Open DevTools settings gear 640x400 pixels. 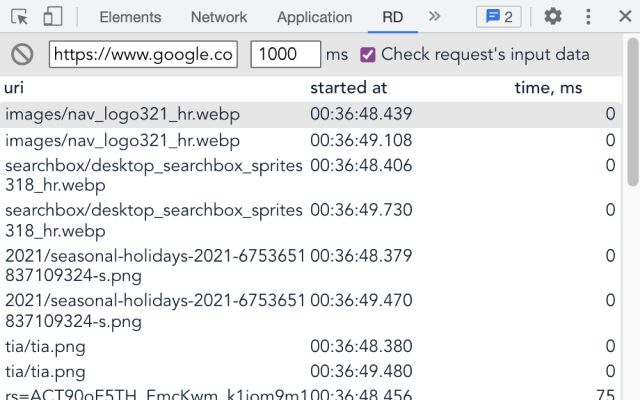[x=552, y=17]
